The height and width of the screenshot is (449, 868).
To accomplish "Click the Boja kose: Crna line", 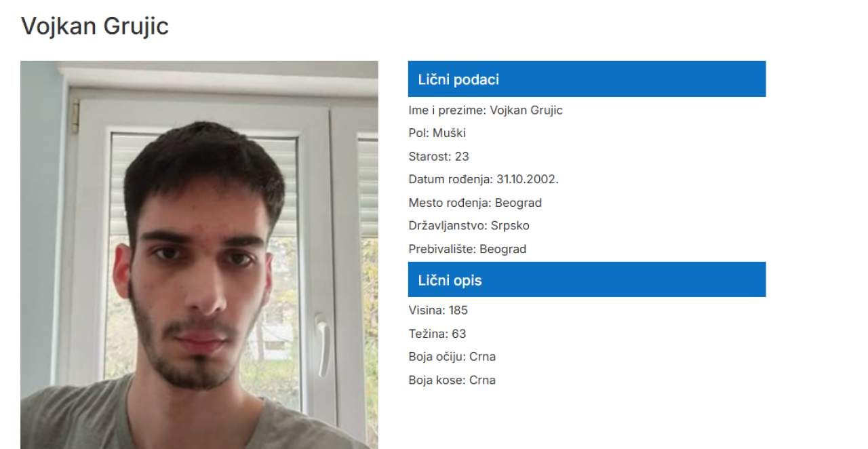I will [452, 380].
